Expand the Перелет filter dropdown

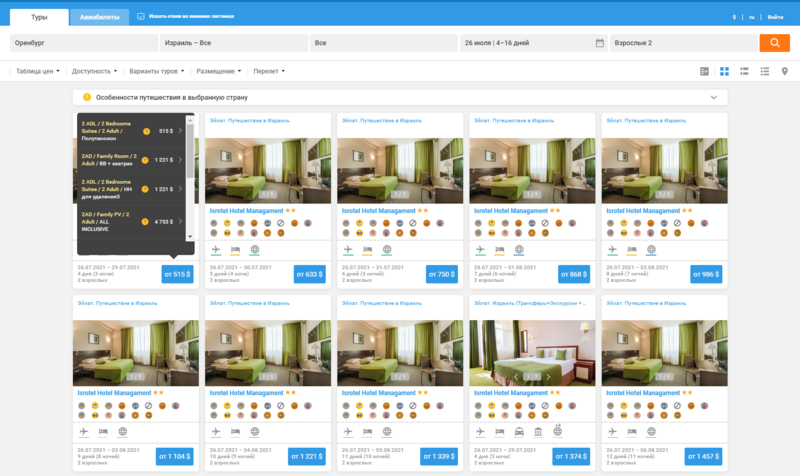coord(268,71)
